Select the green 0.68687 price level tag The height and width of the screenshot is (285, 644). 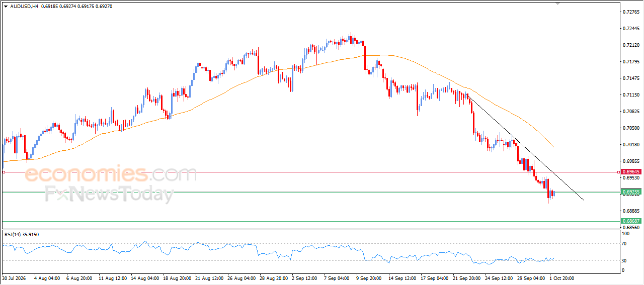(630, 221)
